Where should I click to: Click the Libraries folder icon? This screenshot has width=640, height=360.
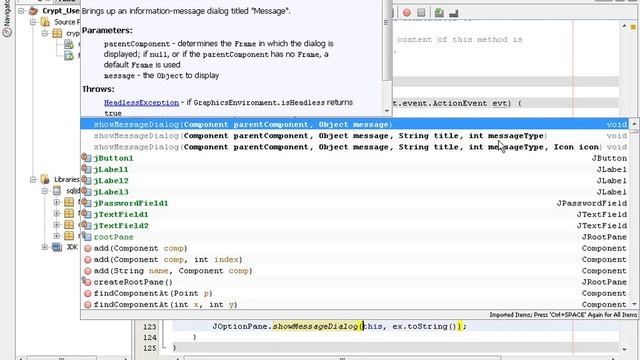(x=45, y=179)
